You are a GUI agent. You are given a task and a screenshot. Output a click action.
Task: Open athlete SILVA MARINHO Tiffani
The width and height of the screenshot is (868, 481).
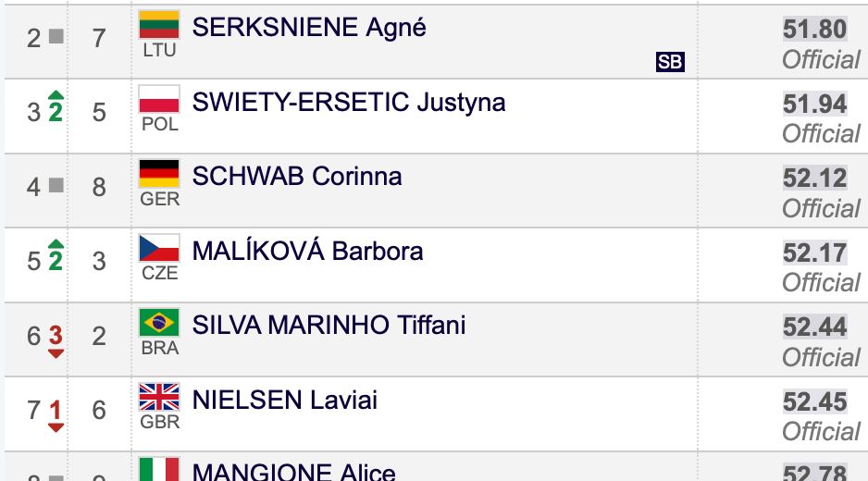(329, 326)
